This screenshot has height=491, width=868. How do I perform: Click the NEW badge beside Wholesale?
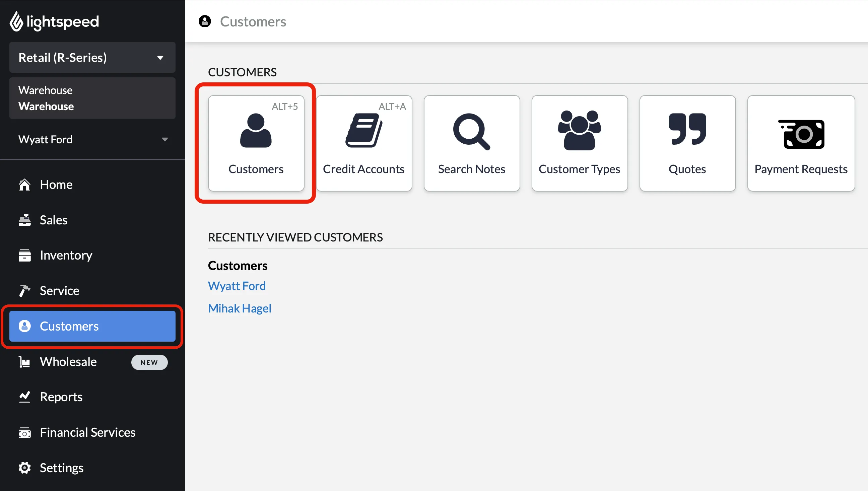pos(149,362)
